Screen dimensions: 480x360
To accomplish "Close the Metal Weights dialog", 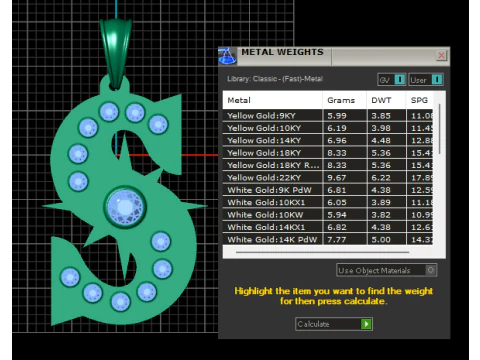I will click(x=441, y=55).
